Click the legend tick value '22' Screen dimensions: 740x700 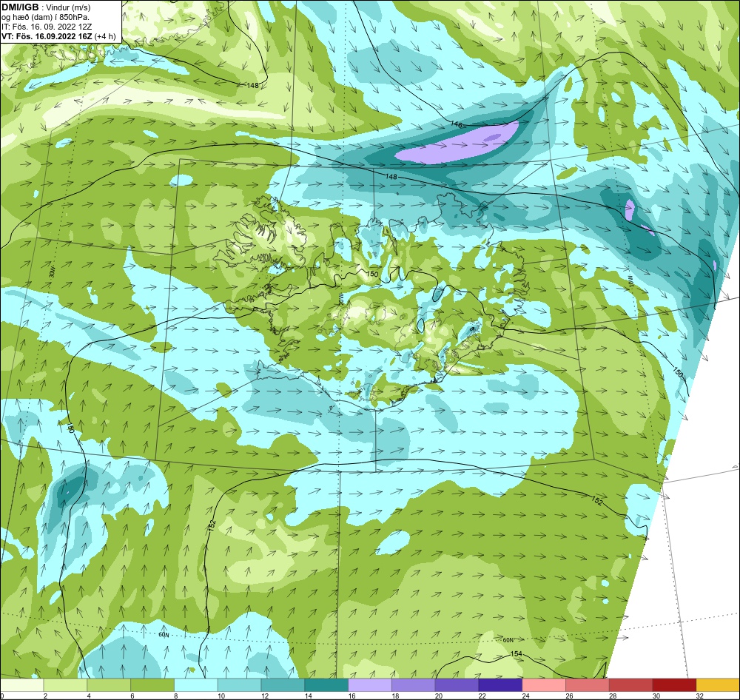point(482,696)
